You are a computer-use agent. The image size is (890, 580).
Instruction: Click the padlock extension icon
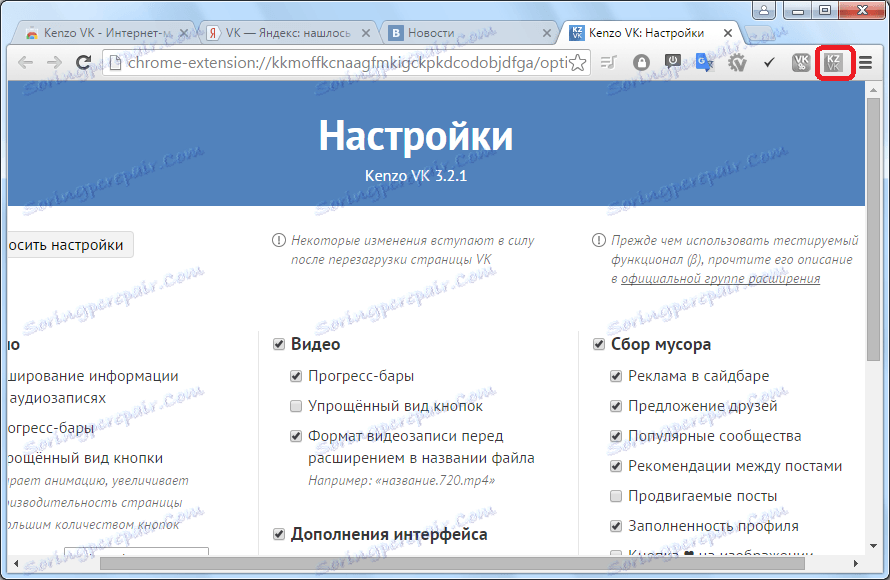(642, 62)
